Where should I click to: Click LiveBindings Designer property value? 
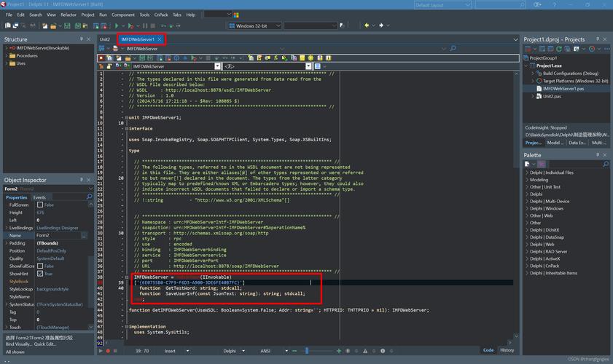click(58, 228)
